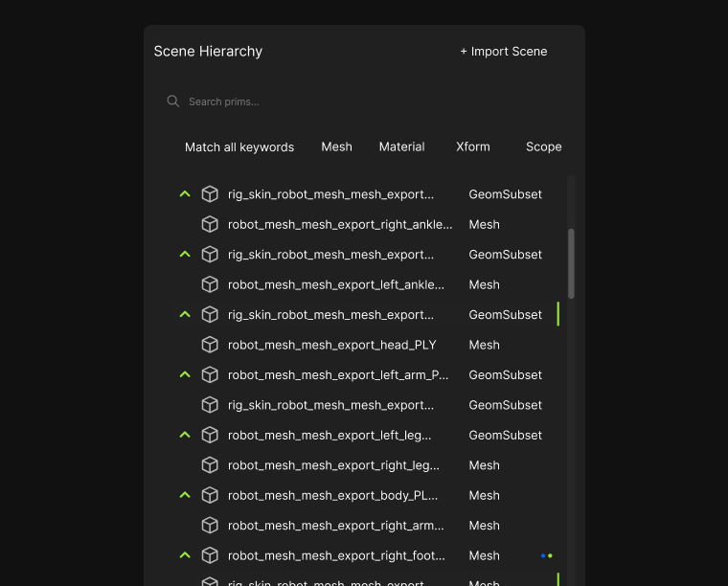Click the blue and green dots on right_foot row
Screen dimensions: 728x586
point(546,556)
